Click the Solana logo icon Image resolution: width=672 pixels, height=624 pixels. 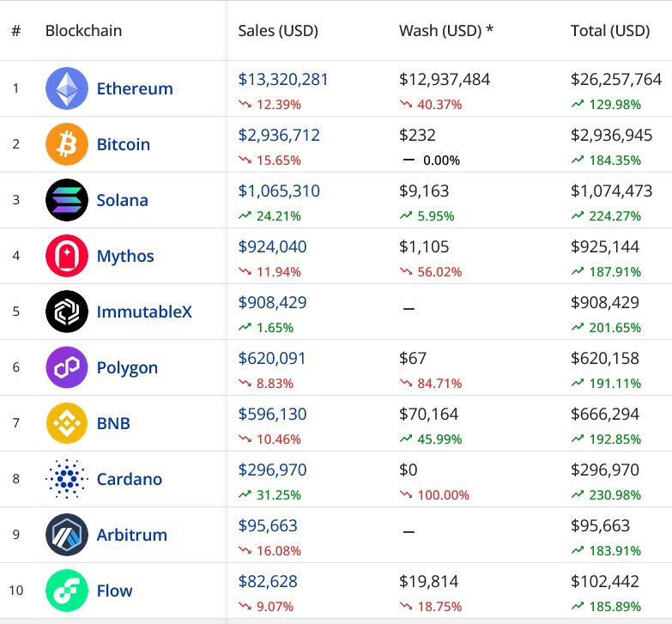(x=67, y=200)
